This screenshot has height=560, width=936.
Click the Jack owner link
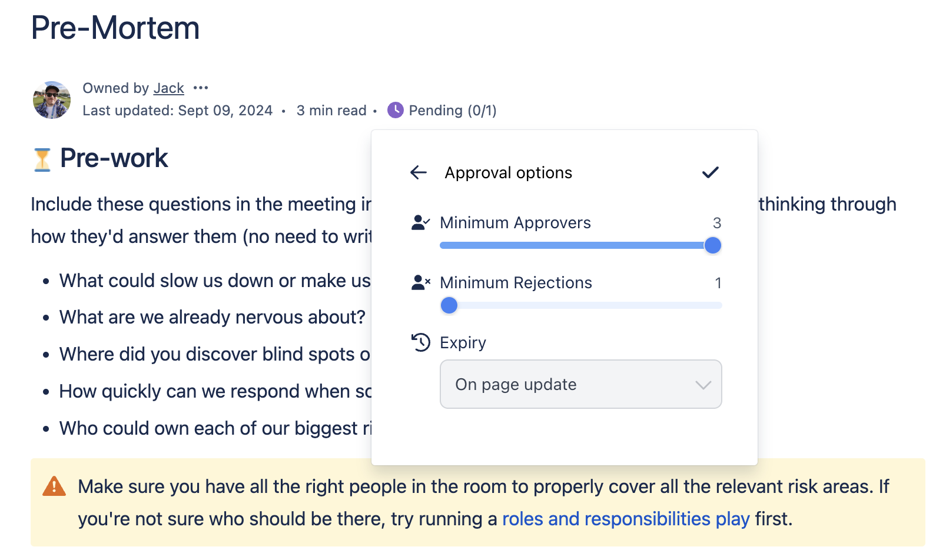point(168,88)
